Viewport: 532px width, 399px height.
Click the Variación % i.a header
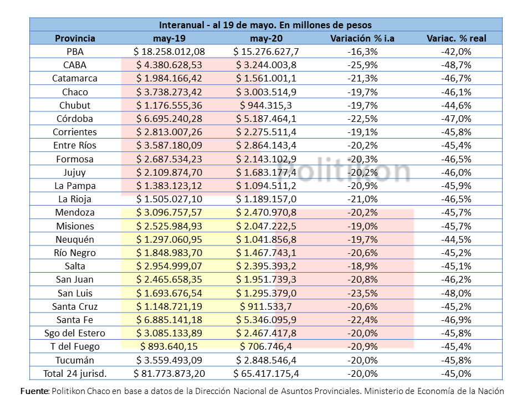pos(362,38)
